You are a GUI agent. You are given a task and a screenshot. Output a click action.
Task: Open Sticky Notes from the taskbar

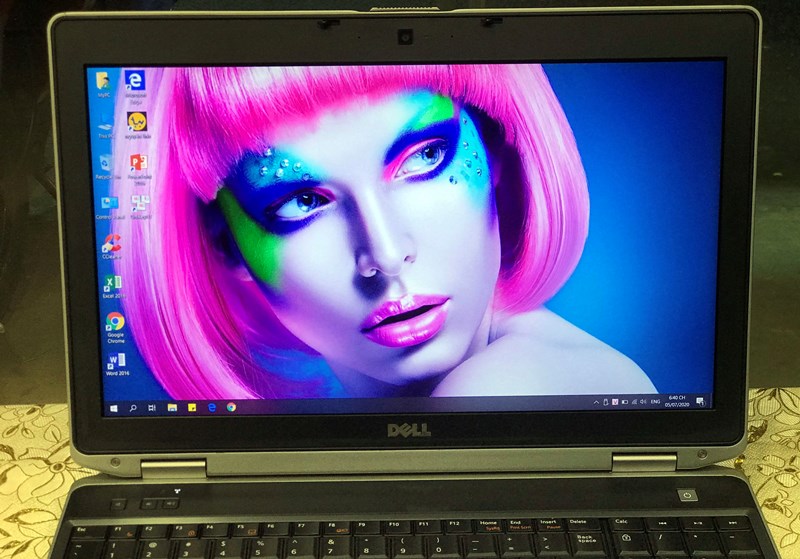pos(192,407)
